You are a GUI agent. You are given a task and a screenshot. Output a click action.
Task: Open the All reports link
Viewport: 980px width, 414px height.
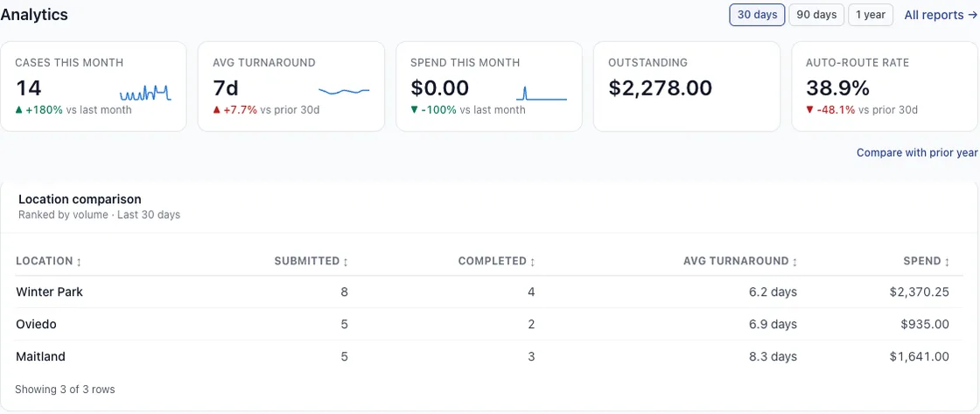941,15
